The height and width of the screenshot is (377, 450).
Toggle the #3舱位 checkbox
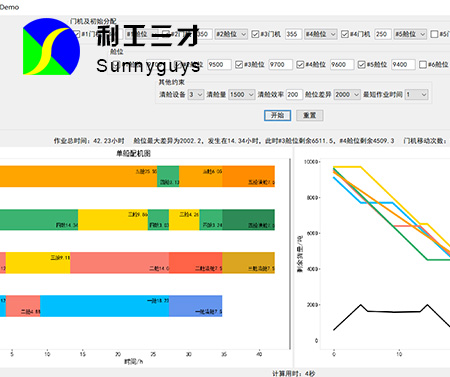coord(239,64)
